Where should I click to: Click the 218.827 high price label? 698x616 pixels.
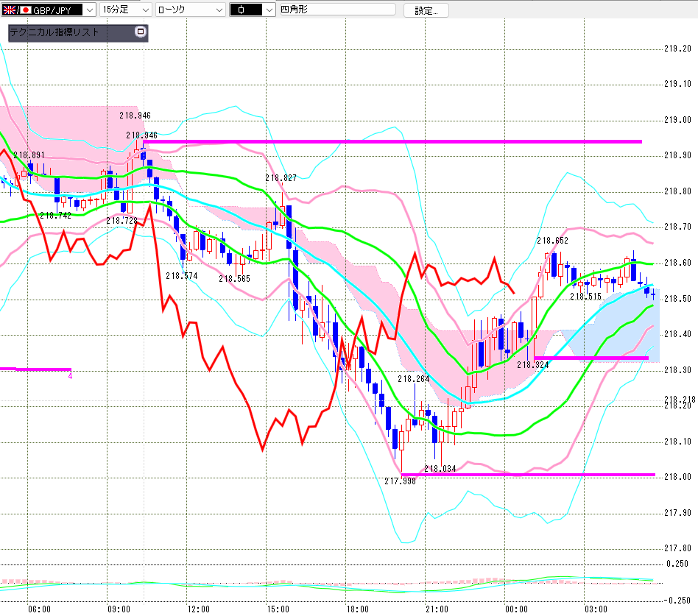point(281,178)
